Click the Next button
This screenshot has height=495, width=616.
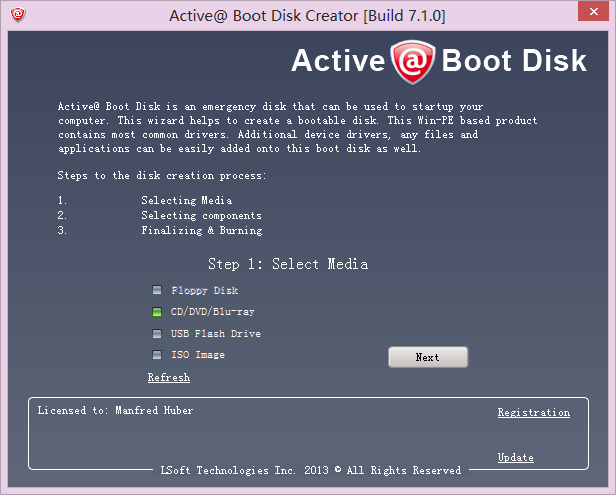pos(428,357)
